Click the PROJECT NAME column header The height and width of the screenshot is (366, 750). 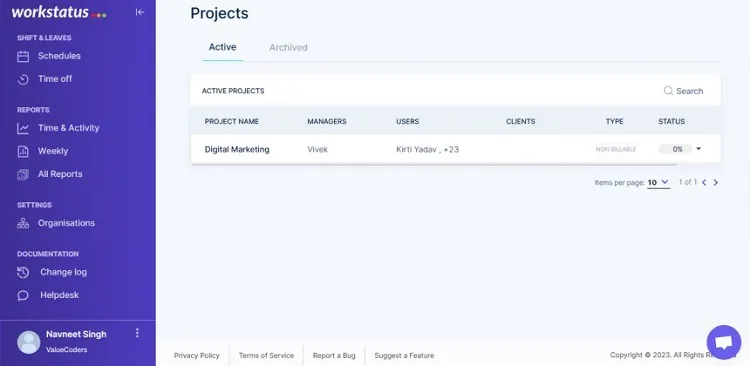coord(232,122)
